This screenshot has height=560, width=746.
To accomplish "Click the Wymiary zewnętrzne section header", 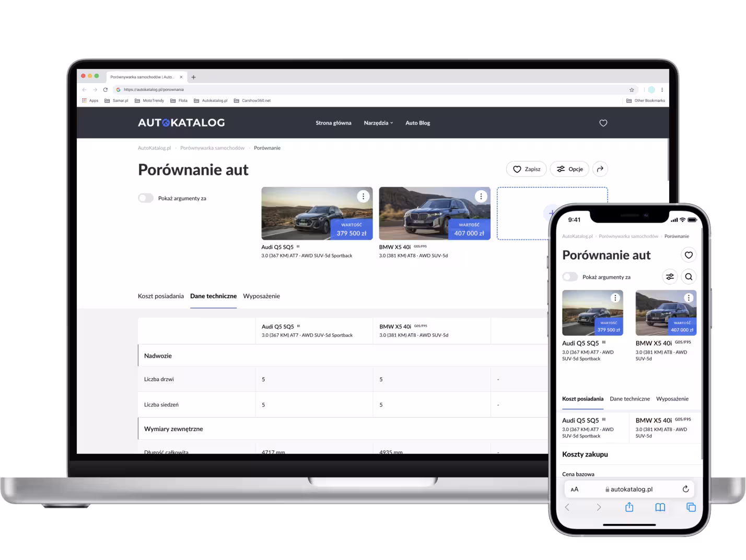I will click(343, 428).
